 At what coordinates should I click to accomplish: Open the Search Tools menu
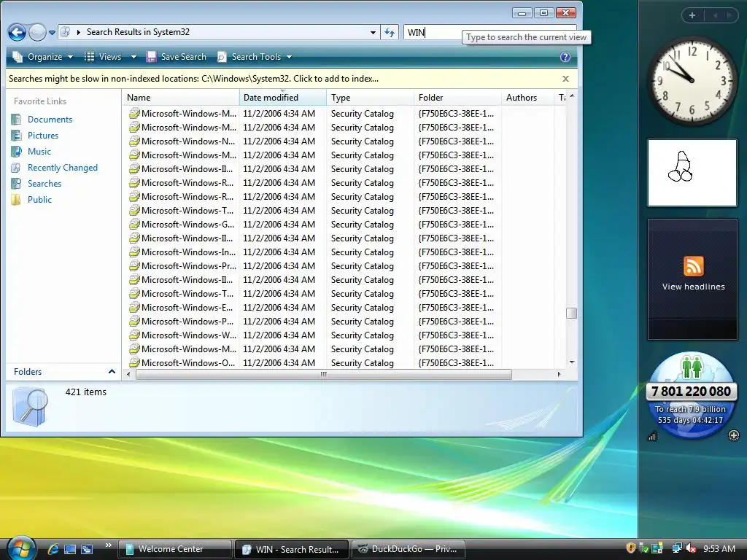point(254,57)
